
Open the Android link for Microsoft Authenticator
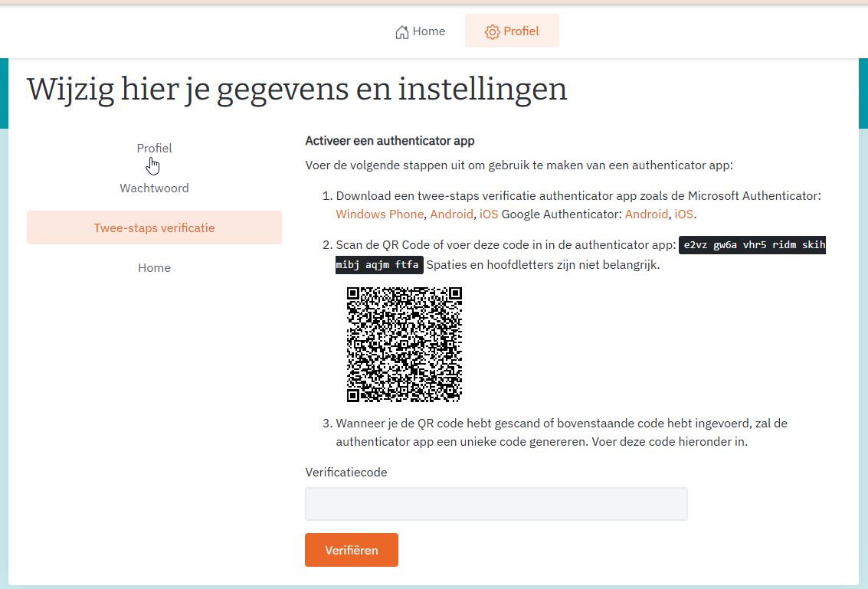point(452,214)
